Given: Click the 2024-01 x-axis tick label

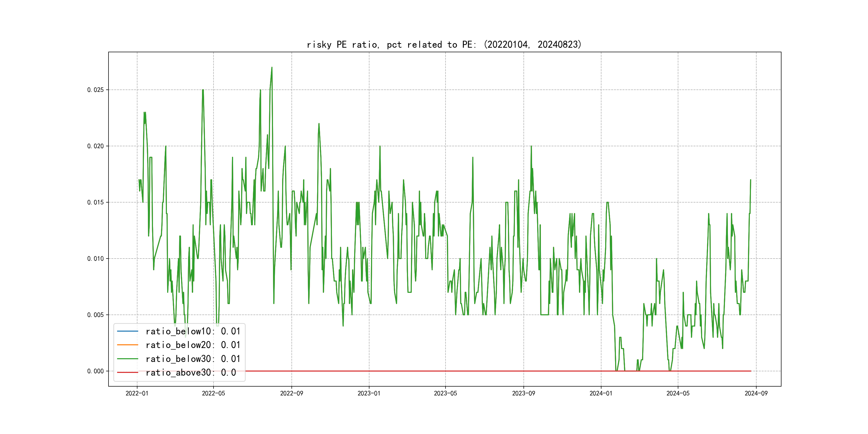Looking at the screenshot, I should point(601,393).
